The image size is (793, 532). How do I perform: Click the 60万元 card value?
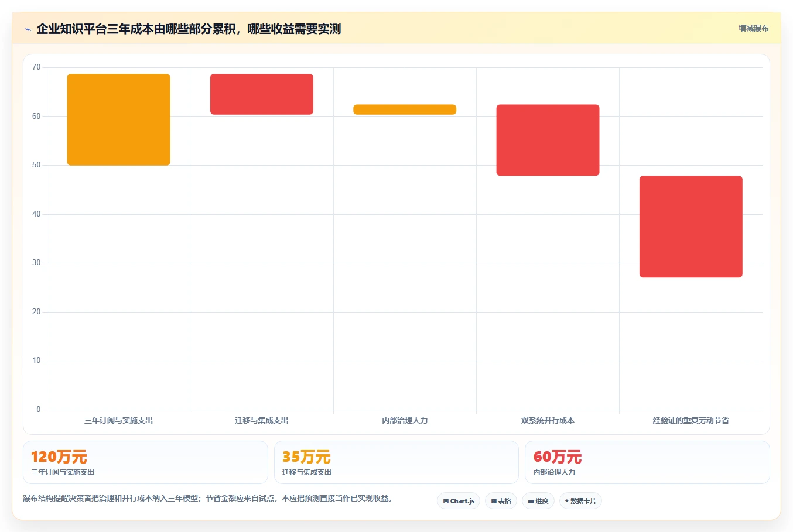(558, 457)
